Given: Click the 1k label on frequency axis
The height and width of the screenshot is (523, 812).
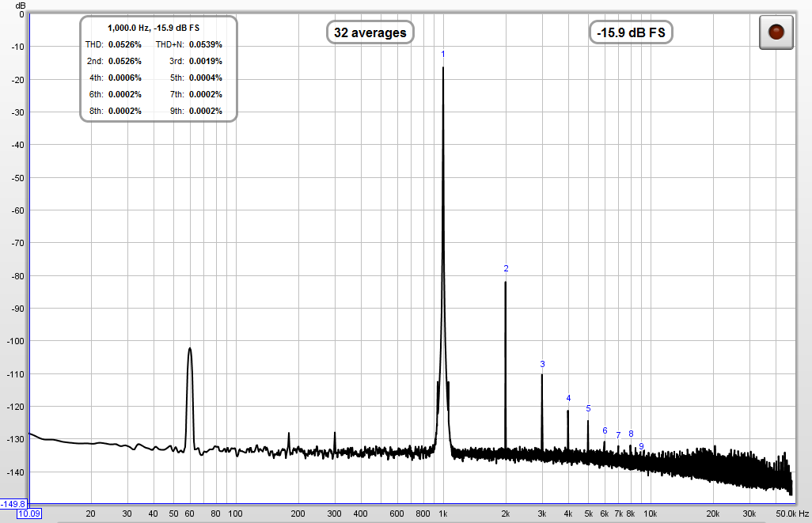Looking at the screenshot, I should [442, 514].
